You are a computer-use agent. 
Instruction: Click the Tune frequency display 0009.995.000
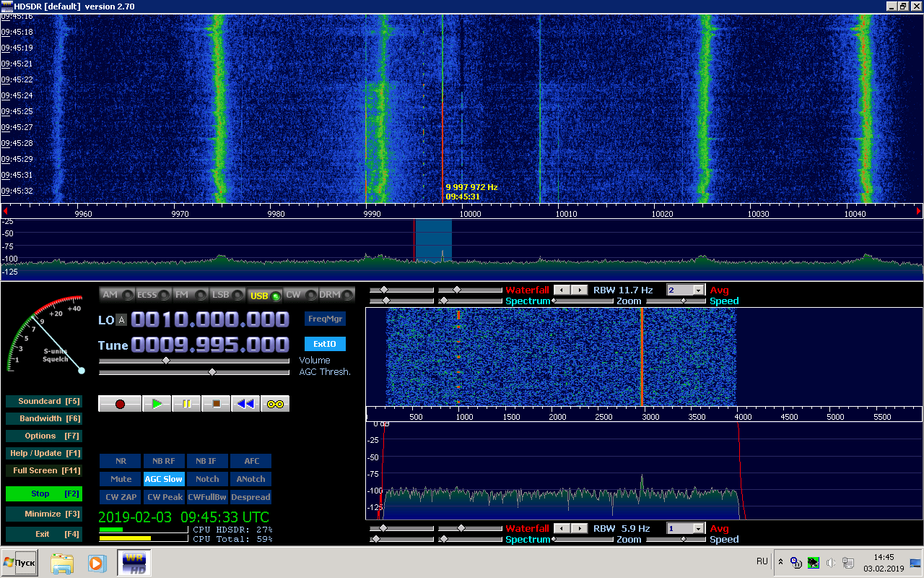[210, 345]
